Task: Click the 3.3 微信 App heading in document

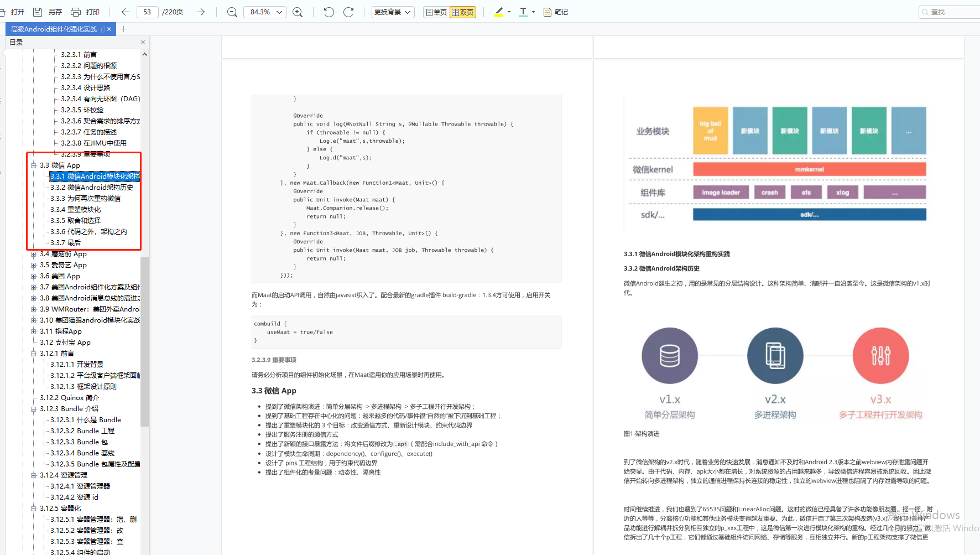Action: [274, 391]
